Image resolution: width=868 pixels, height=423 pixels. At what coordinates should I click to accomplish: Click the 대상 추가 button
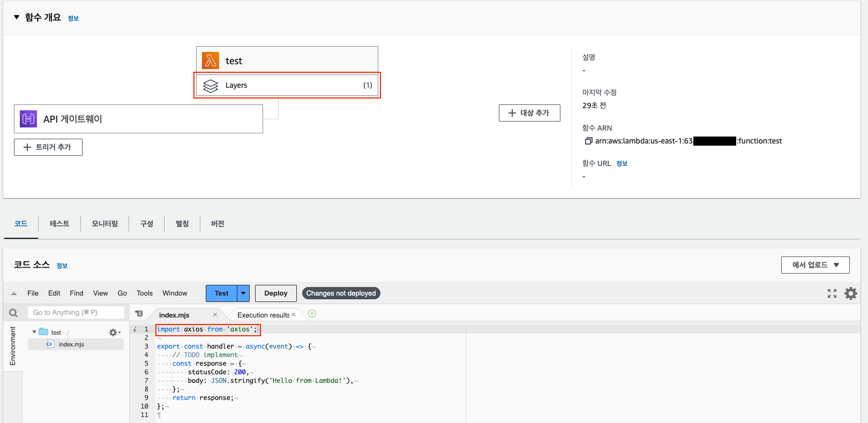click(529, 113)
